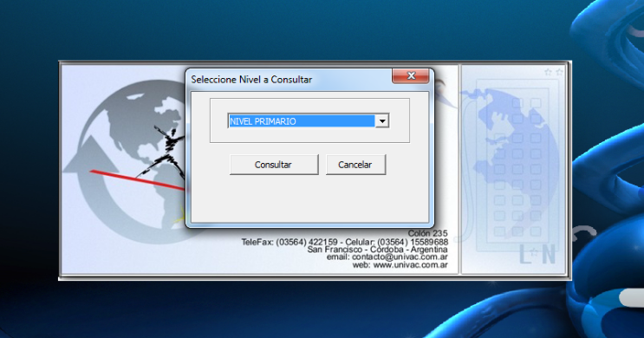Click the email contacto@univac.com.ar text

point(387,257)
